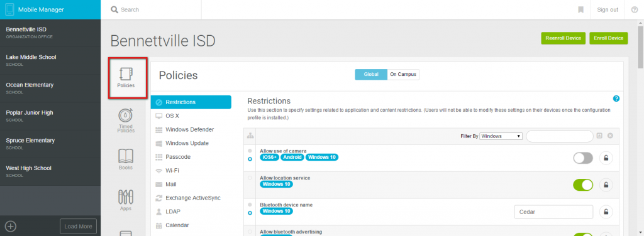Select Bennettville ISD organization office
Image resolution: width=644 pixels, height=236 pixels.
pos(50,33)
